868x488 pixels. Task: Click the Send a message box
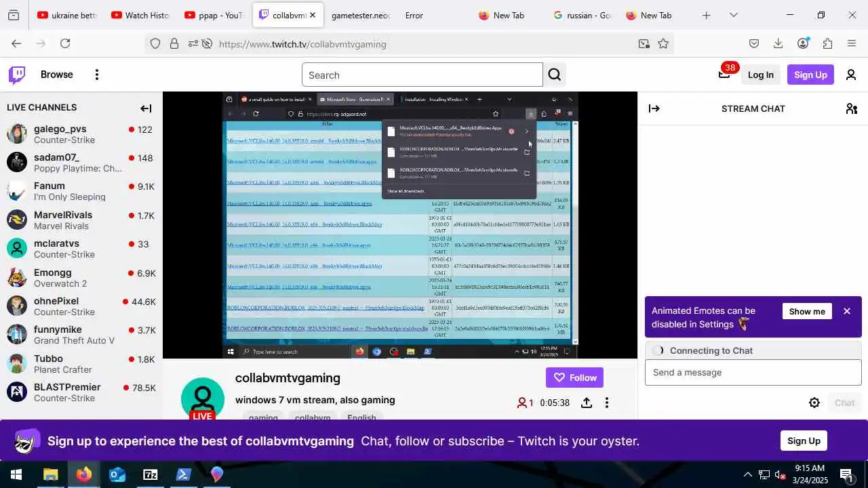753,372
